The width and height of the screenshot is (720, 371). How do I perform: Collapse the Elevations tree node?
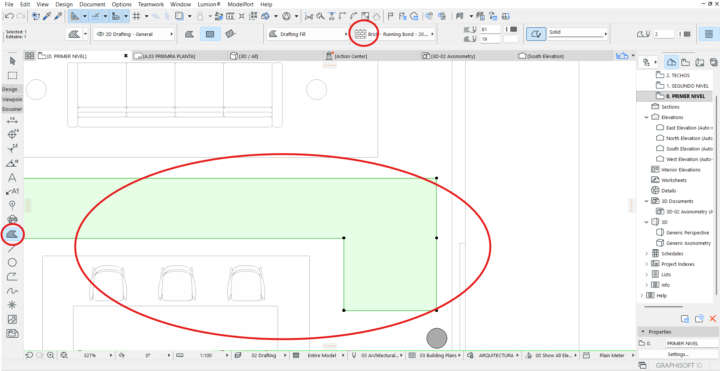point(647,118)
